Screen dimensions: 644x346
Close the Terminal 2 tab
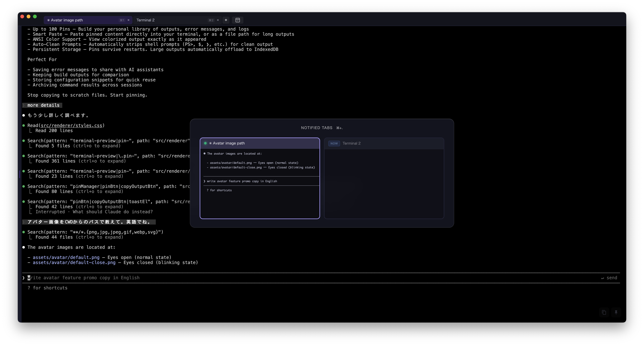coord(218,20)
